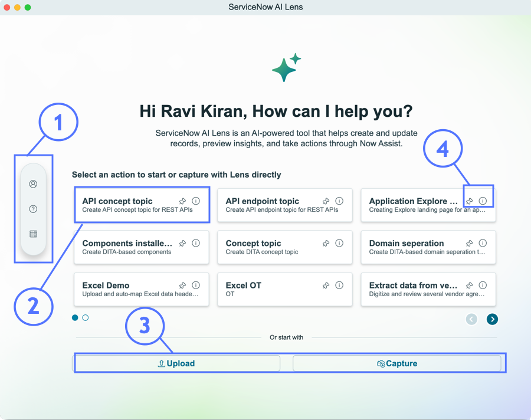This screenshot has width=531, height=420.
Task: Open the help question mark icon
Action: tap(33, 209)
